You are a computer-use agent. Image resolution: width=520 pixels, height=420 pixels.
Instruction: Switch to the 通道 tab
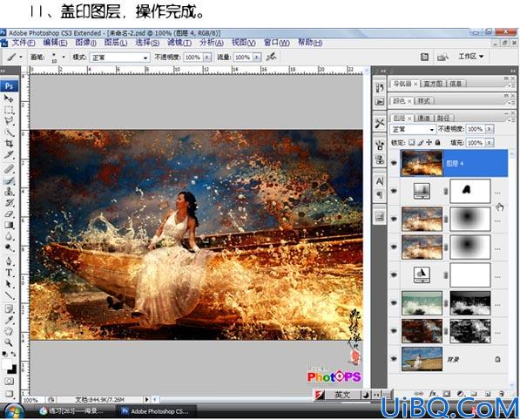click(423, 119)
